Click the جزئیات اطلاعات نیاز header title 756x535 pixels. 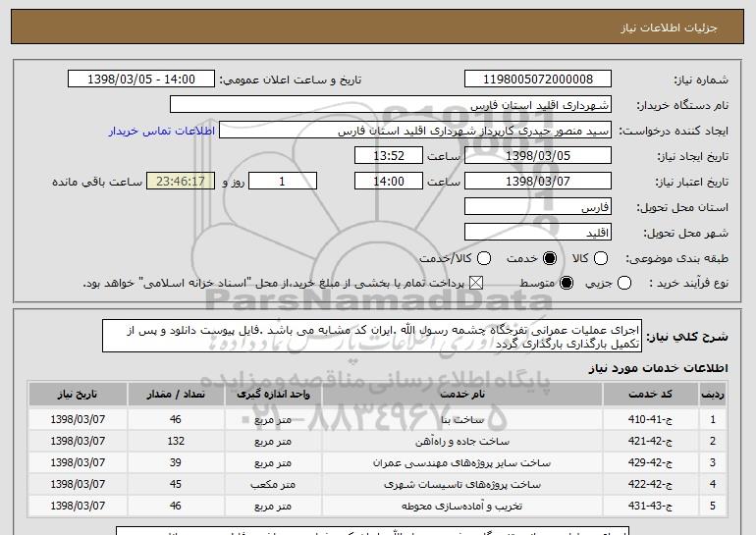(x=669, y=27)
